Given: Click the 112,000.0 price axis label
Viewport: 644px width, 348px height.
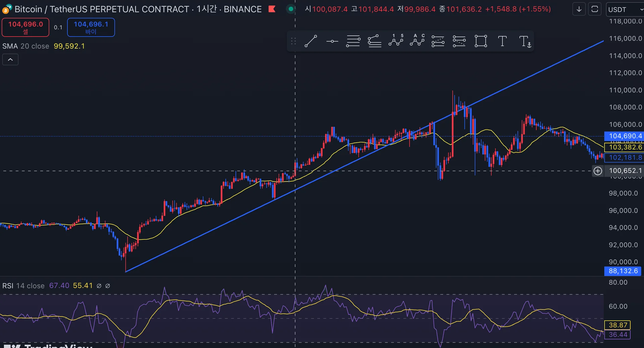Looking at the screenshot, I should click(x=626, y=73).
